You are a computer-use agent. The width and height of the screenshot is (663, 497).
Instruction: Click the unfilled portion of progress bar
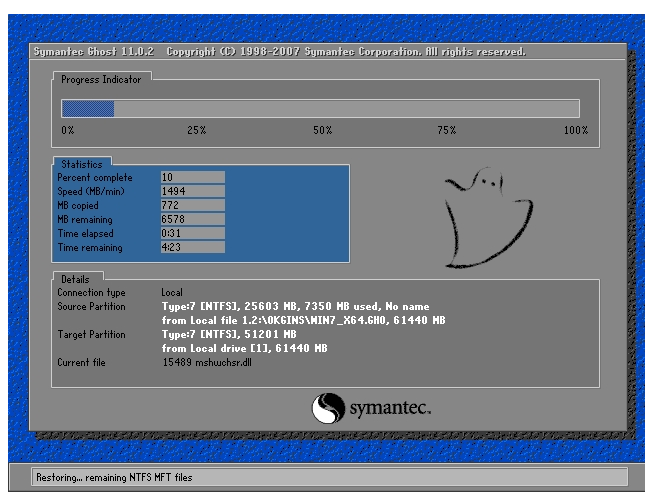pyautogui.click(x=346, y=109)
